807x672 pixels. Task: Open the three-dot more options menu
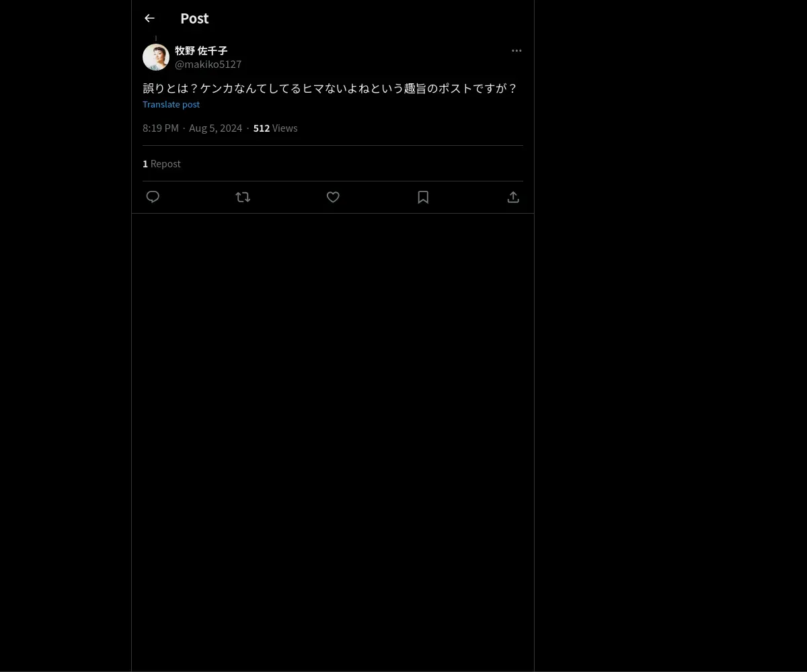click(516, 50)
